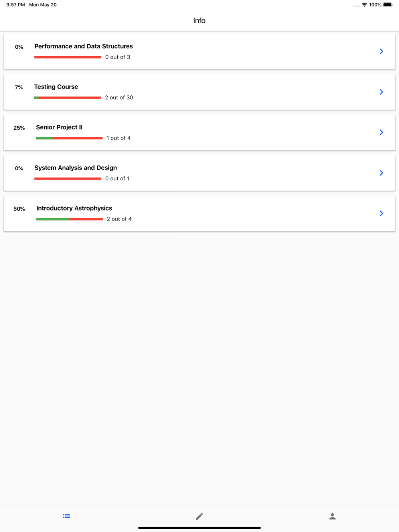399x532 pixels.
Task: Expand Performance and Data Structures chevron
Action: [381, 51]
